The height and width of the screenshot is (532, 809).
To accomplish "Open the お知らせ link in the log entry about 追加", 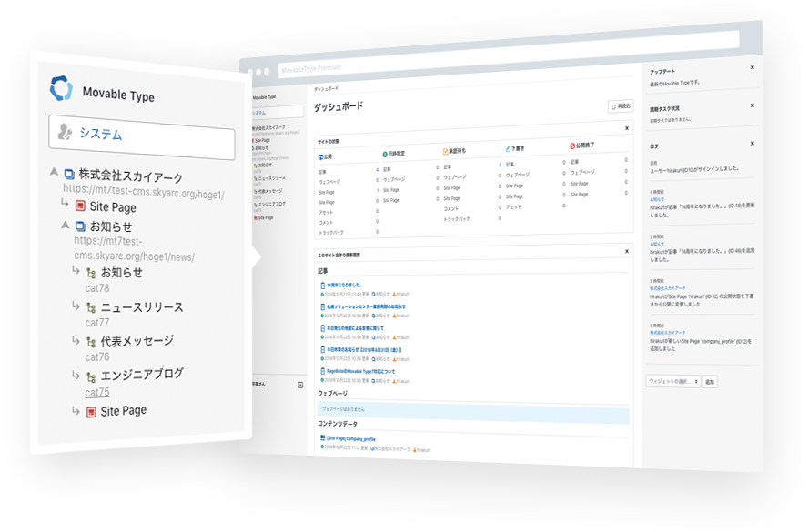I will (x=657, y=244).
